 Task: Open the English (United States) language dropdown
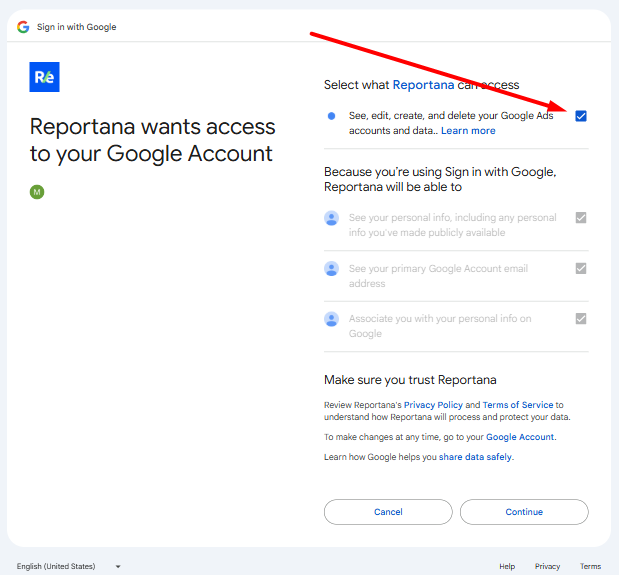click(x=68, y=566)
